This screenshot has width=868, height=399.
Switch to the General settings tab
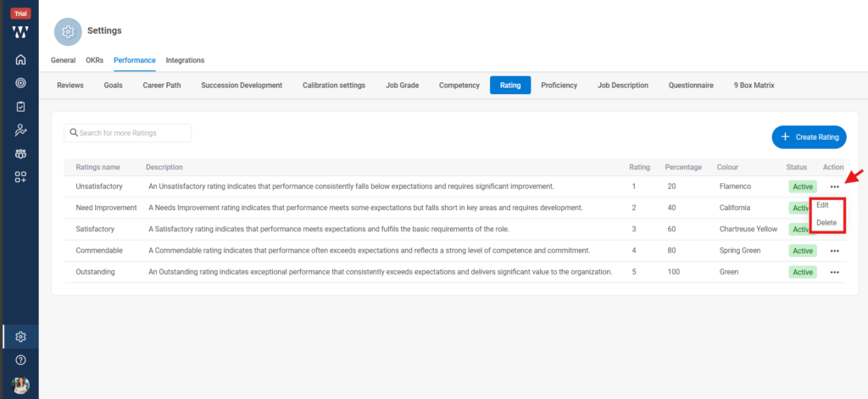coord(63,60)
